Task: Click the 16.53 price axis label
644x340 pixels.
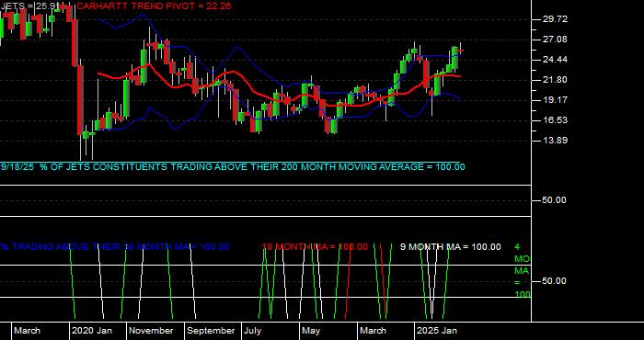Action: click(x=545, y=120)
